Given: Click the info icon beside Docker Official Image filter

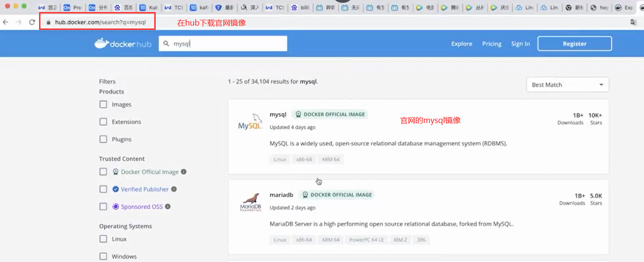Looking at the screenshot, I should [x=184, y=172].
